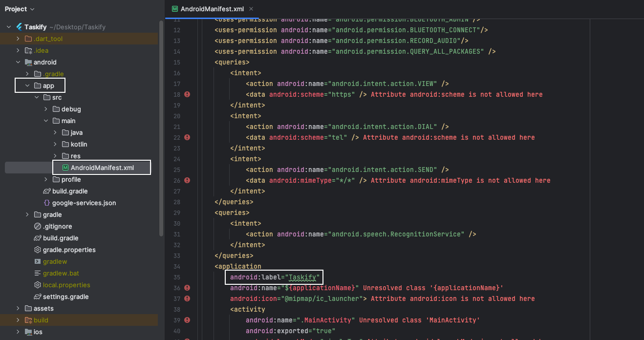The image size is (644, 340).
Task: Click the error icon on line 18
Action: coord(187,94)
